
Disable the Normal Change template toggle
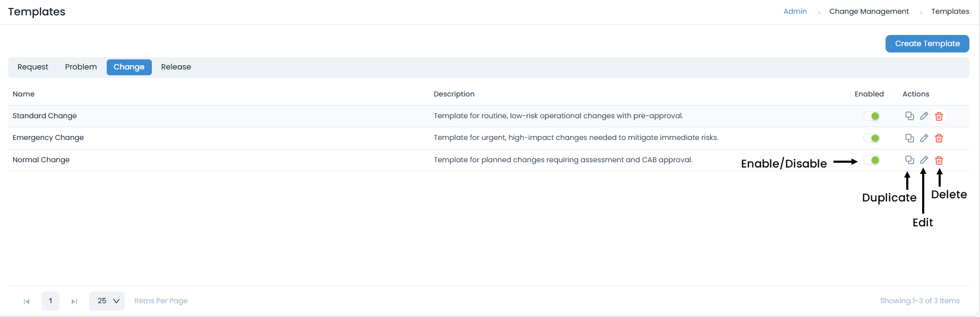[872, 160]
